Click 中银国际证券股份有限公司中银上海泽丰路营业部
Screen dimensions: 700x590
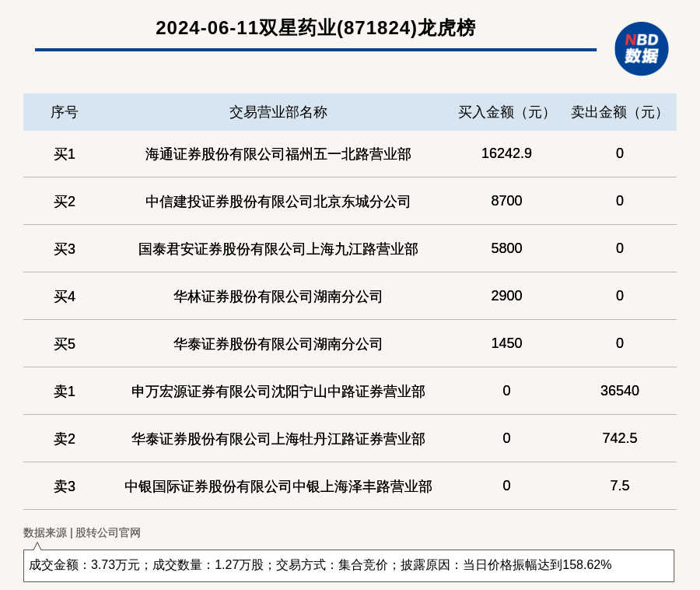coord(278,486)
